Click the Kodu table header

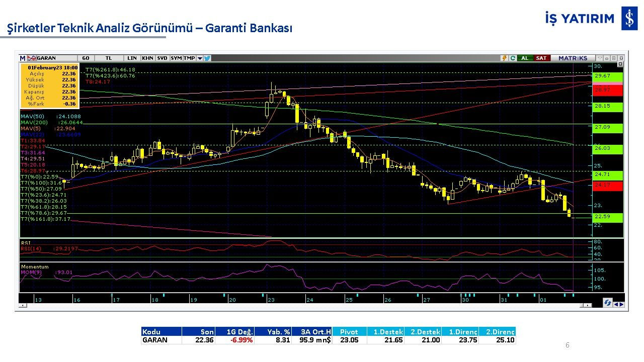click(161, 332)
